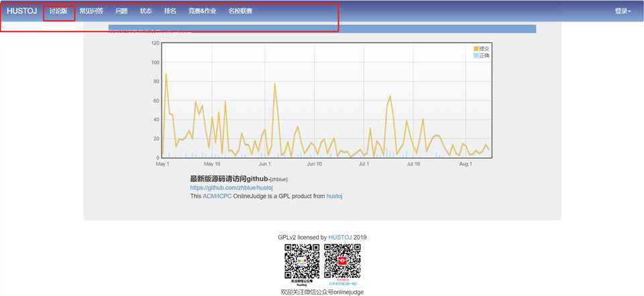Click the [zhblue] text after the heading

[x=279, y=180]
